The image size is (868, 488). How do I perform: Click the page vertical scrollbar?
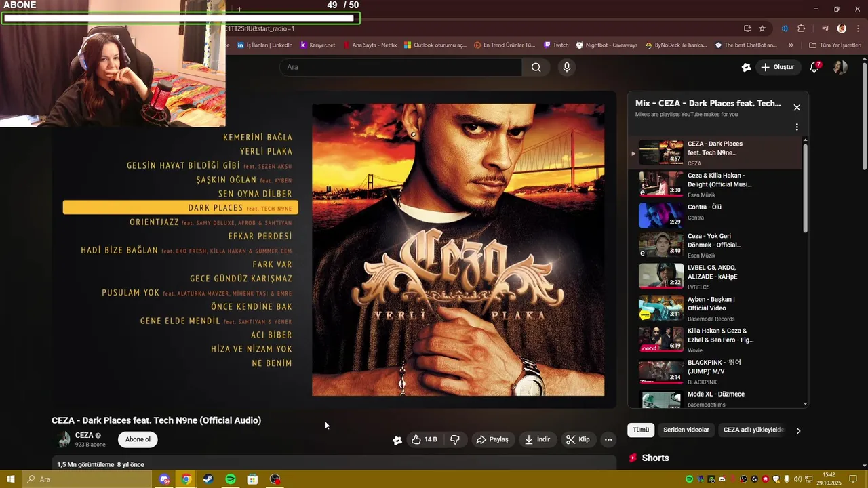[x=864, y=115]
